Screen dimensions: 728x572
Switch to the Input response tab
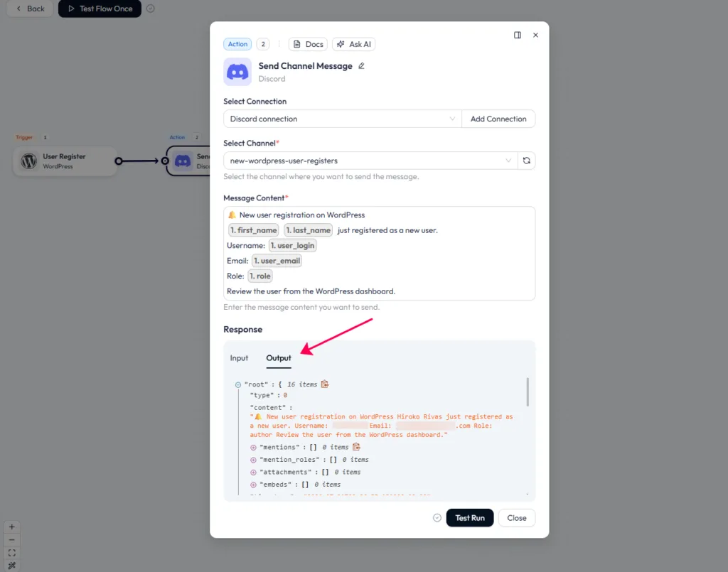tap(239, 358)
